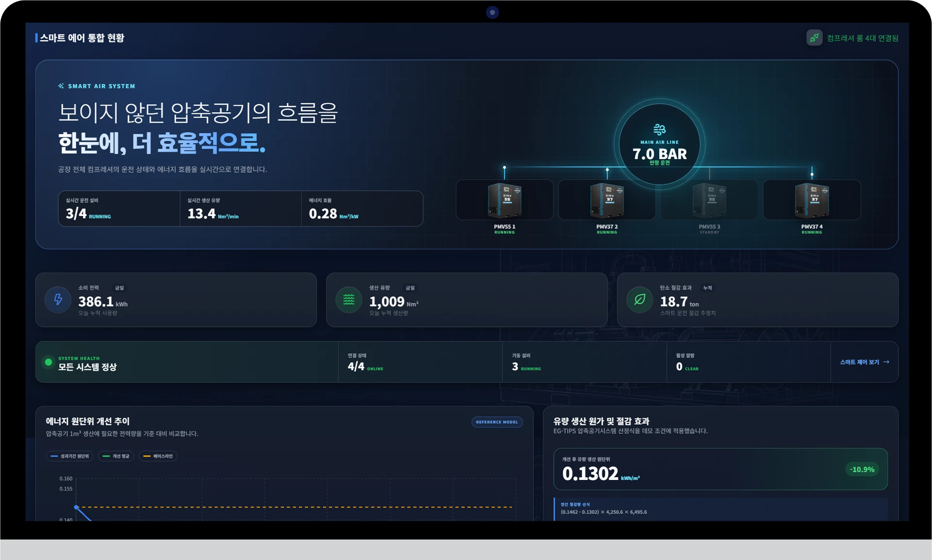Click the annual savings formula text

click(603, 512)
